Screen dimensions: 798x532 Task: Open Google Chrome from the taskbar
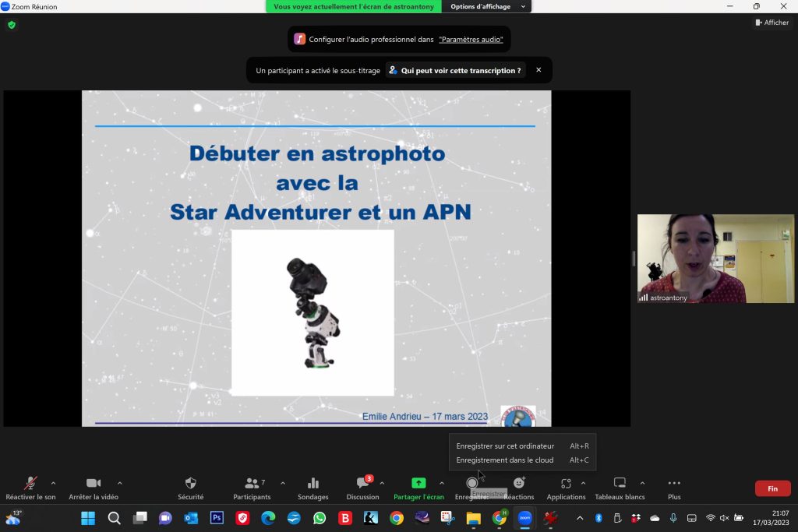pos(397,518)
